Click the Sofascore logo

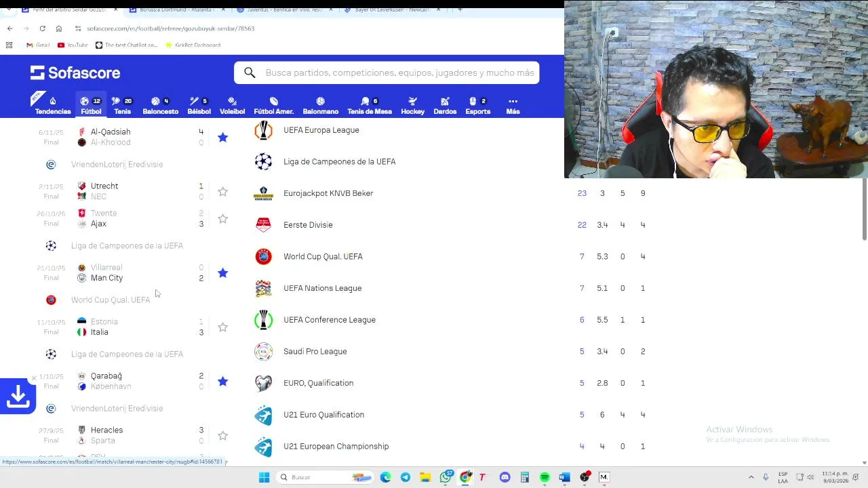click(75, 73)
